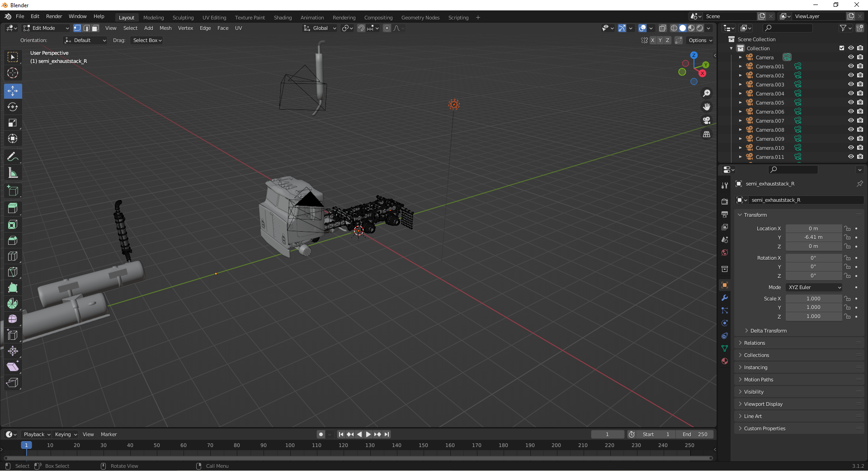This screenshot has height=471, width=868.
Task: Pick the 3D Cursor tool
Action: (13, 73)
